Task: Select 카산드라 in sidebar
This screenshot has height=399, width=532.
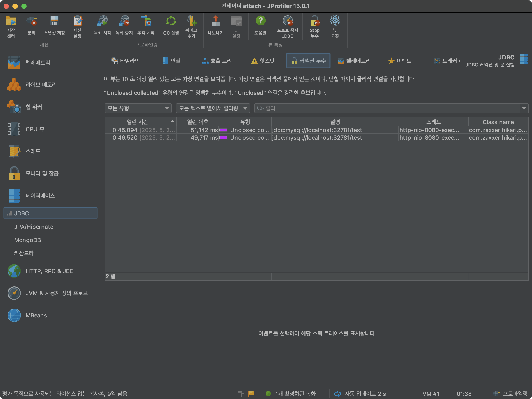Action: [24, 253]
